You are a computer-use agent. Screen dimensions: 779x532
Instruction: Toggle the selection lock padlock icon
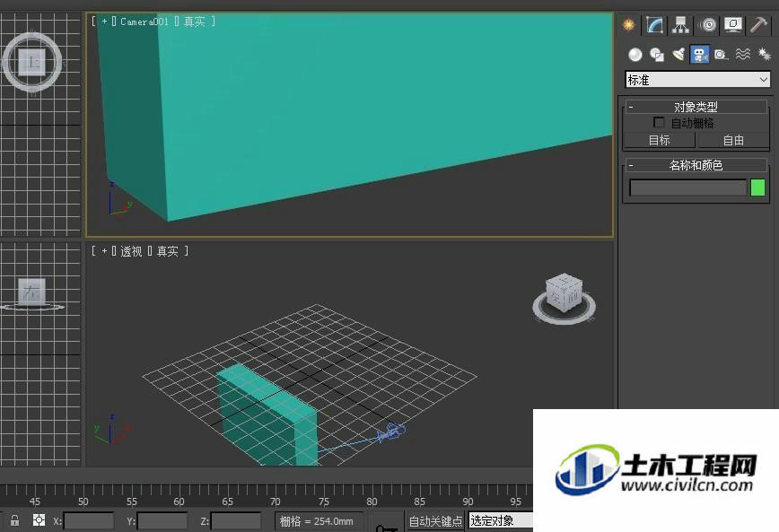[15, 521]
